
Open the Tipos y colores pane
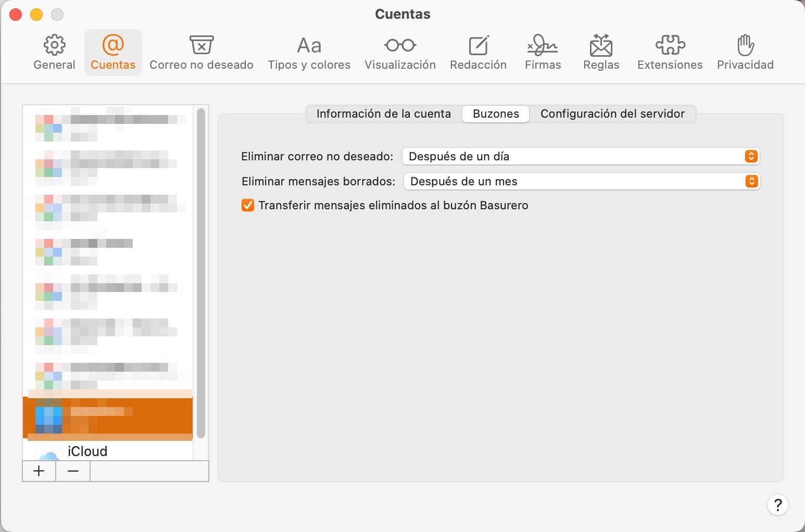coord(309,51)
